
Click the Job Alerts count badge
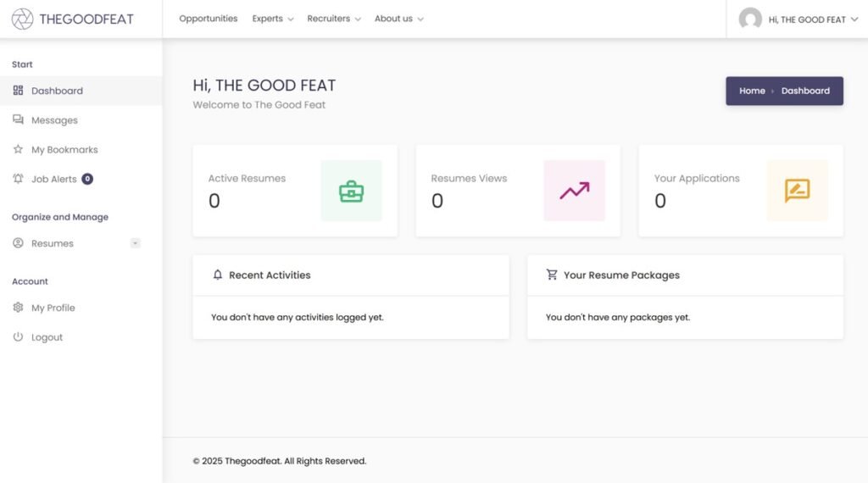87,179
